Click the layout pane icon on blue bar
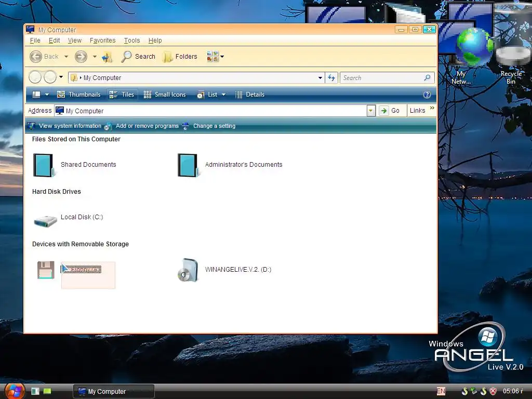This screenshot has height=399, width=532. (x=36, y=95)
